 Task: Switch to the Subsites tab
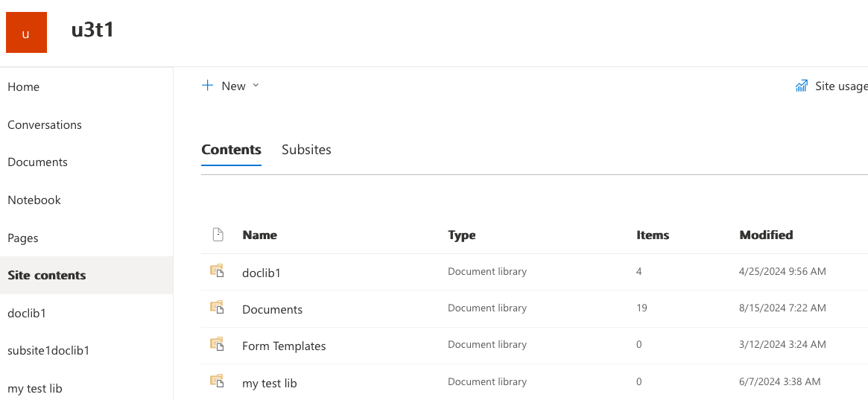coord(306,150)
